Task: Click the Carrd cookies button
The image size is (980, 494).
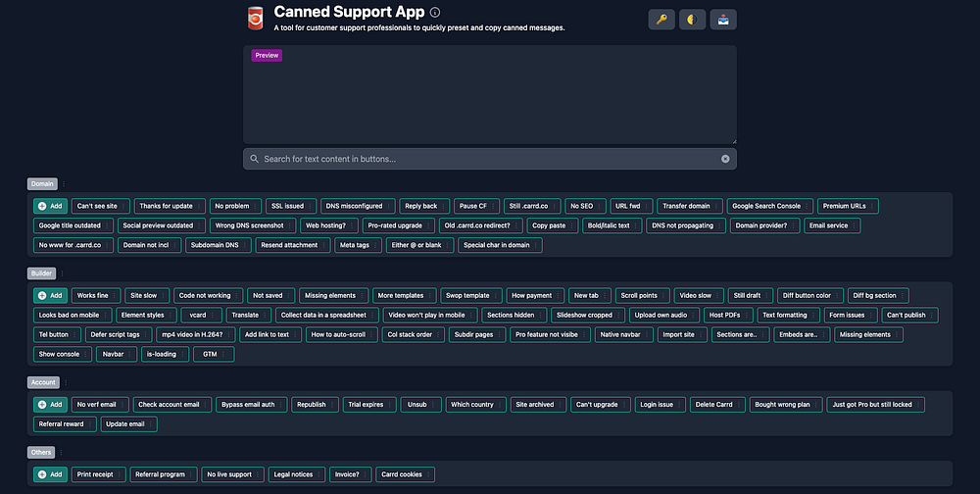Action: tap(406, 474)
